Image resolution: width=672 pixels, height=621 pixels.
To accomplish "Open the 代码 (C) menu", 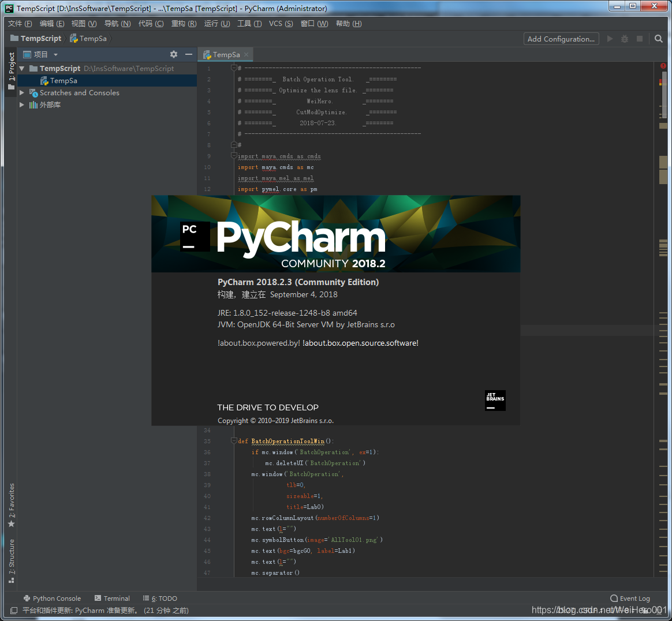I will (151, 24).
